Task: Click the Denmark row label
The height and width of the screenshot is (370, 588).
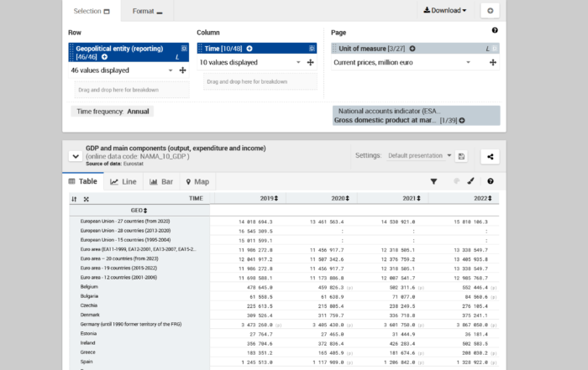Action: (x=90, y=315)
